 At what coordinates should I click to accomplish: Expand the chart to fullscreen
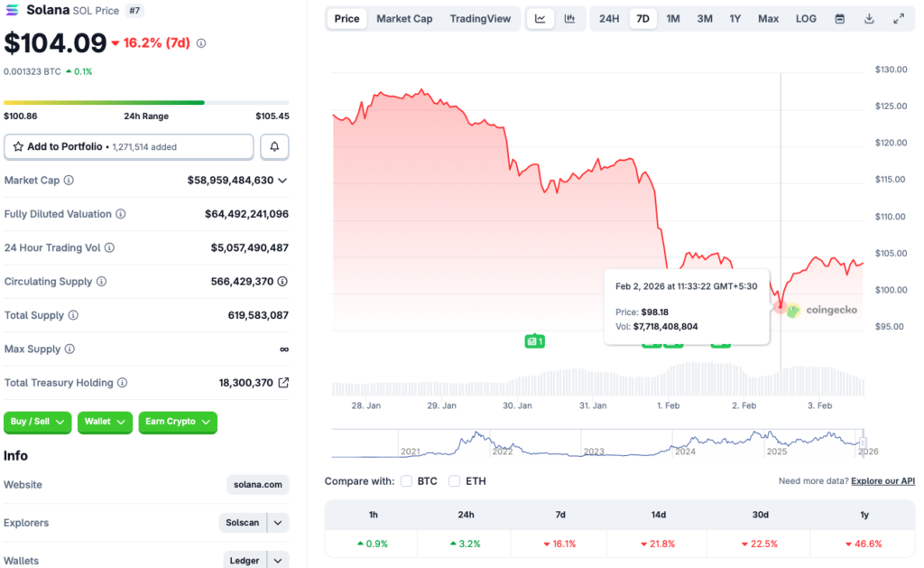tap(897, 18)
